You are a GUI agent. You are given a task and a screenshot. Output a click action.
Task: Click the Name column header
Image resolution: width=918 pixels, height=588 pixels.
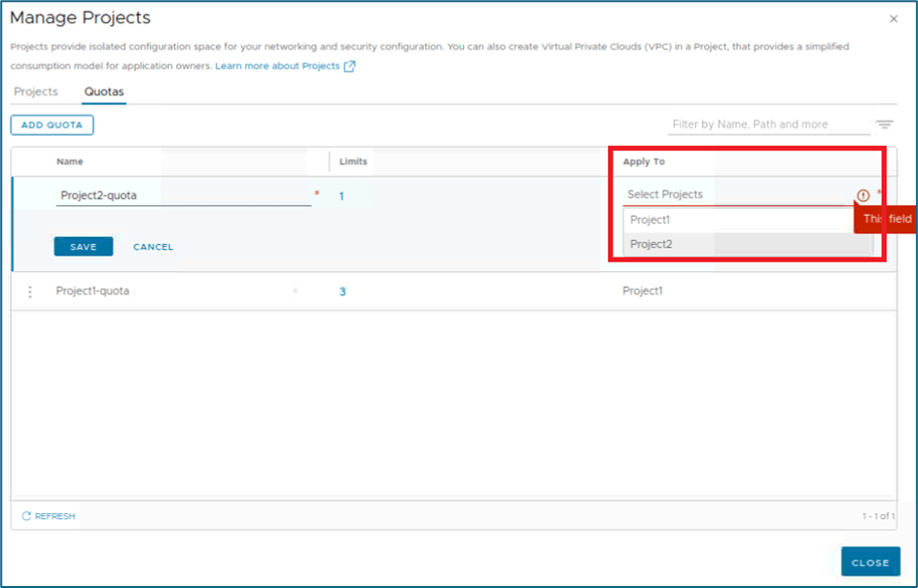(x=70, y=161)
